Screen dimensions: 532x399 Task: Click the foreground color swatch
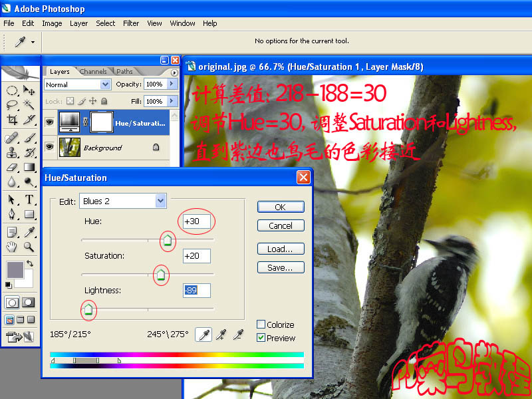click(x=15, y=270)
